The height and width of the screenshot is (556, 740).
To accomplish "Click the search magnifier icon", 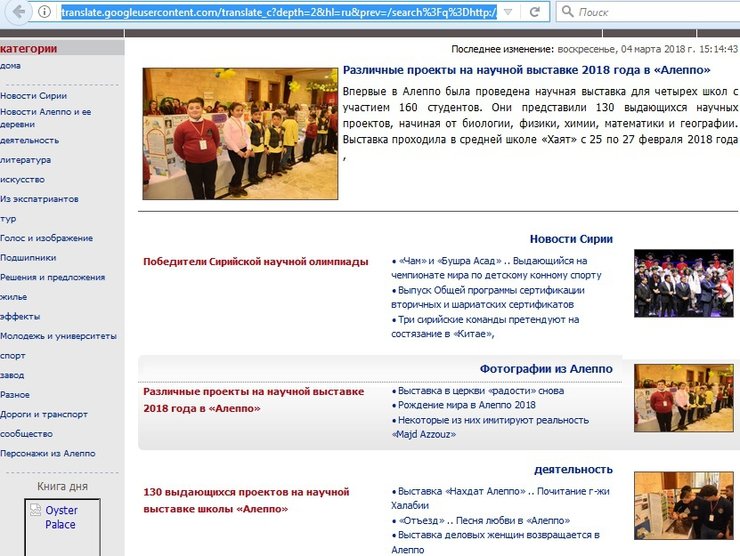I will [x=567, y=12].
